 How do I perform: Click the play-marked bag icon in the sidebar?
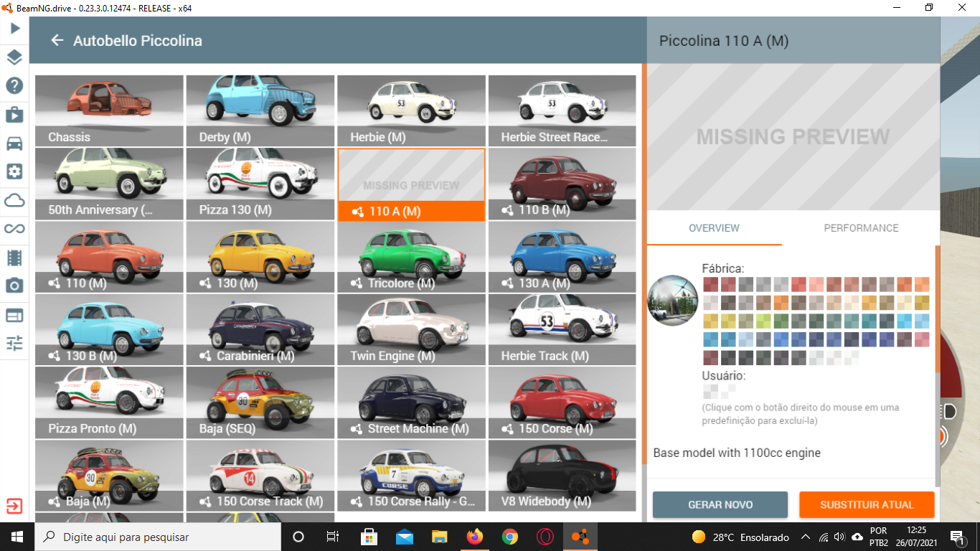14,114
